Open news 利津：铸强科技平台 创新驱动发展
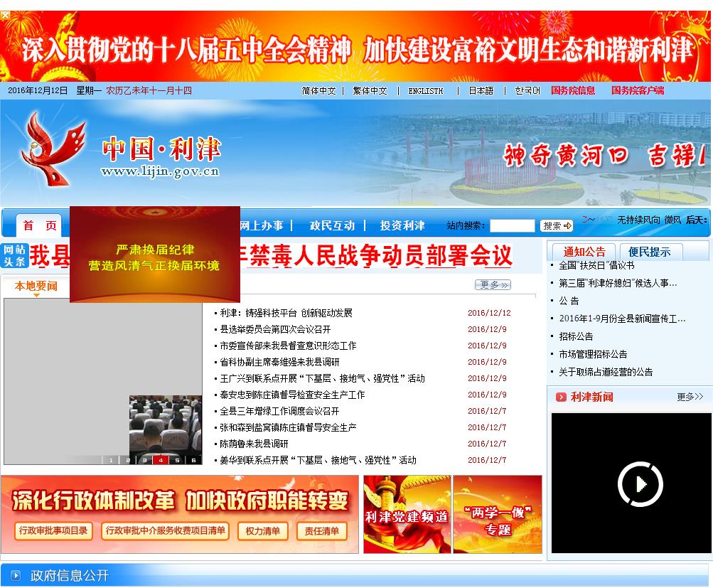713x588 pixels. click(286, 313)
